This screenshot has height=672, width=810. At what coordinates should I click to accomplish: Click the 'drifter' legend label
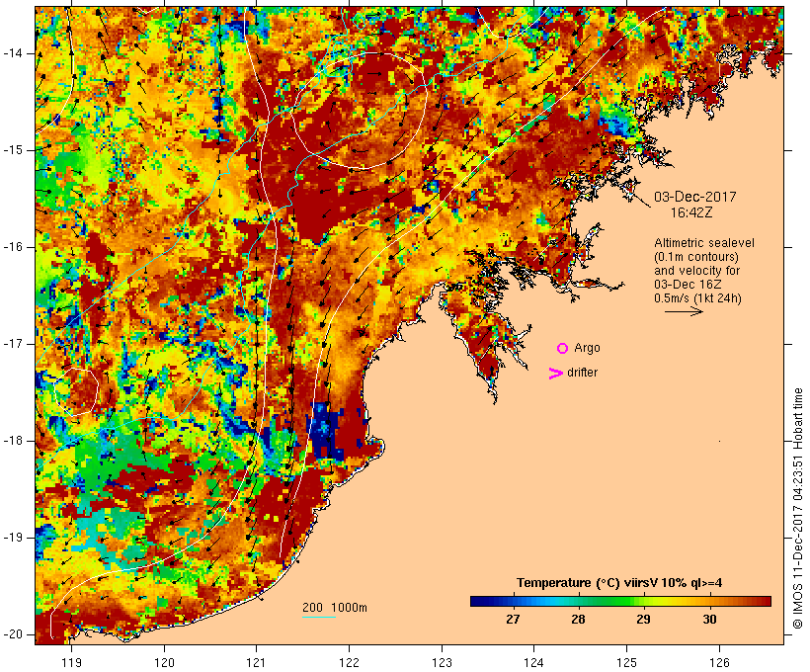(582, 373)
